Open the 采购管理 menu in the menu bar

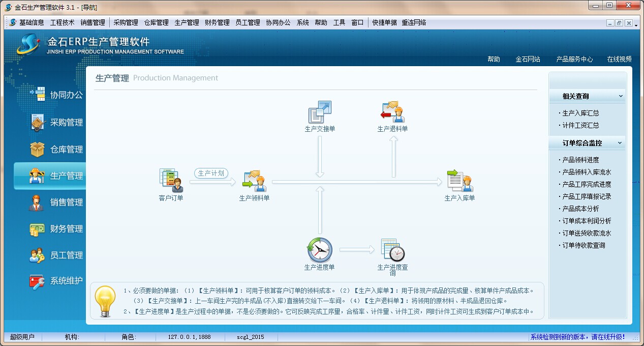click(126, 22)
